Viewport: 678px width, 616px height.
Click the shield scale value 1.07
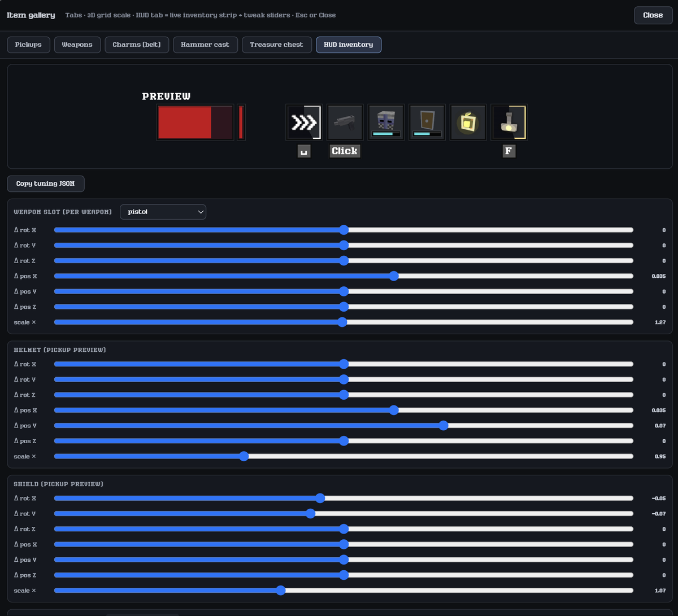[x=660, y=591]
